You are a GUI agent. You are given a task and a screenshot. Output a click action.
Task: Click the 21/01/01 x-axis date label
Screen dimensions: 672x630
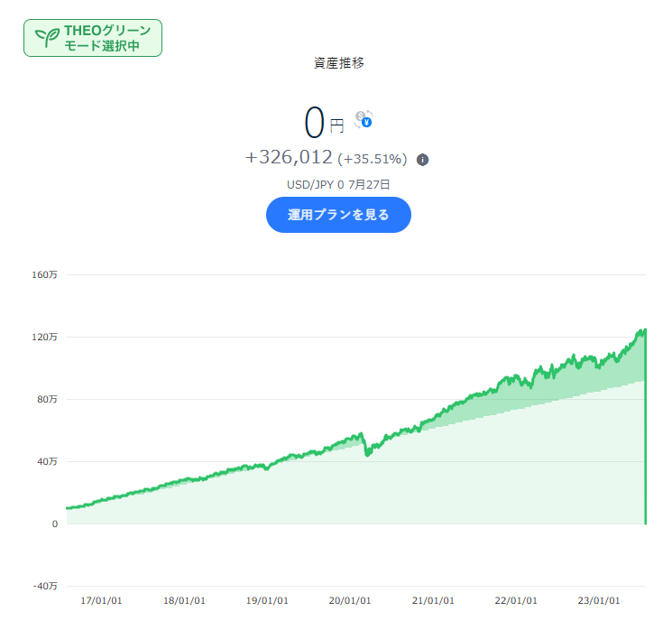[433, 601]
